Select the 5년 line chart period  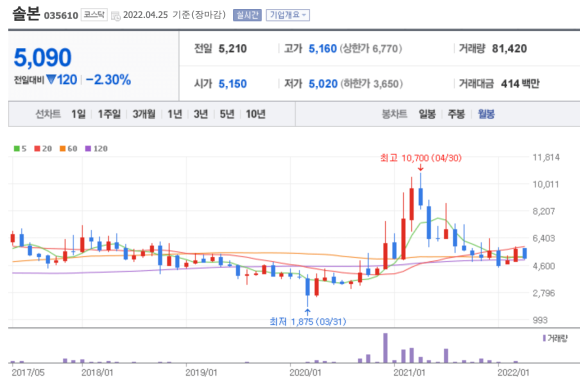point(227,114)
